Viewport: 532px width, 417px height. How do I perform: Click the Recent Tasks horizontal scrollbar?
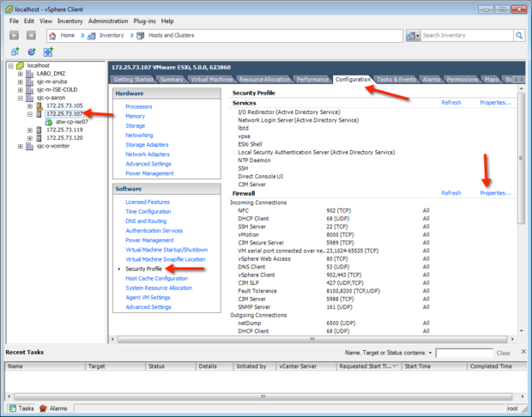pos(263,396)
